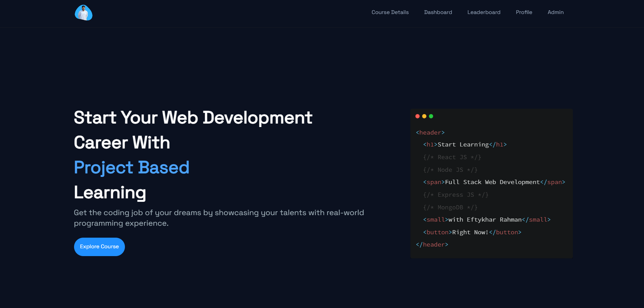Click the Node JS comment line
The image size is (644, 308).
pyautogui.click(x=450, y=170)
